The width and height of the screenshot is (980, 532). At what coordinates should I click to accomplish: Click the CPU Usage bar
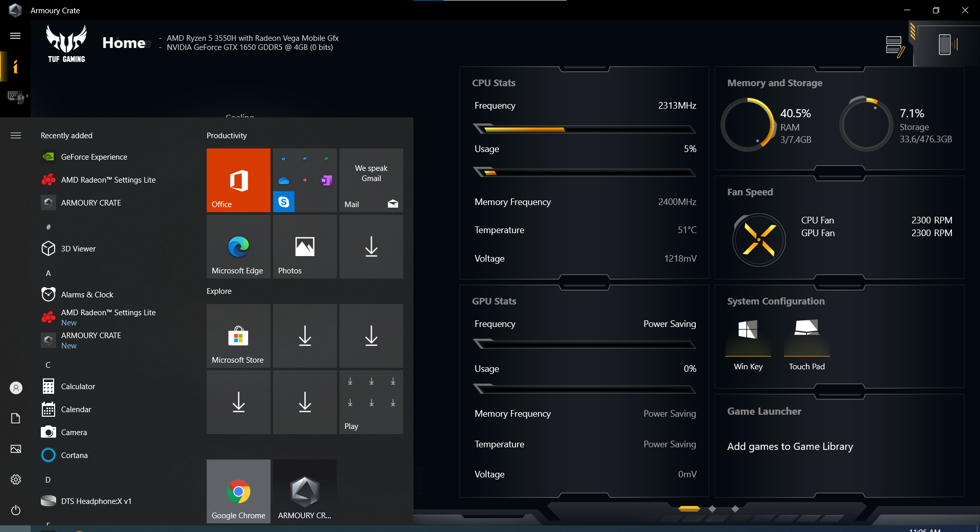[584, 172]
